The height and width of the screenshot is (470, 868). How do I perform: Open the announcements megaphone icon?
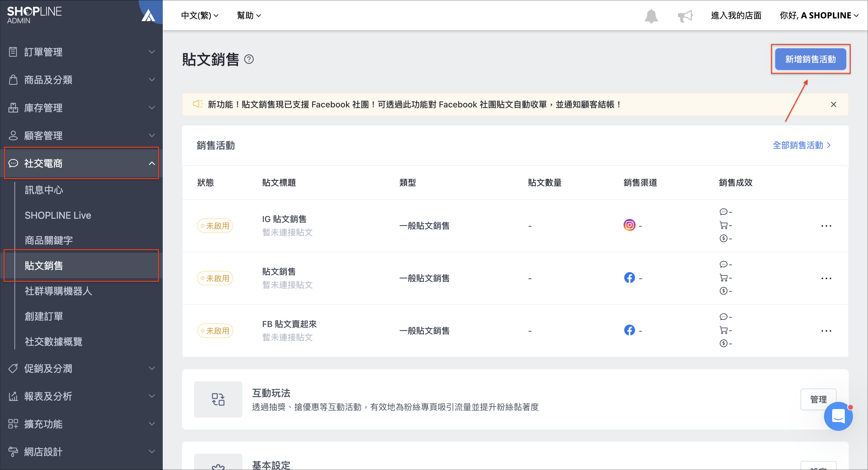tap(685, 16)
